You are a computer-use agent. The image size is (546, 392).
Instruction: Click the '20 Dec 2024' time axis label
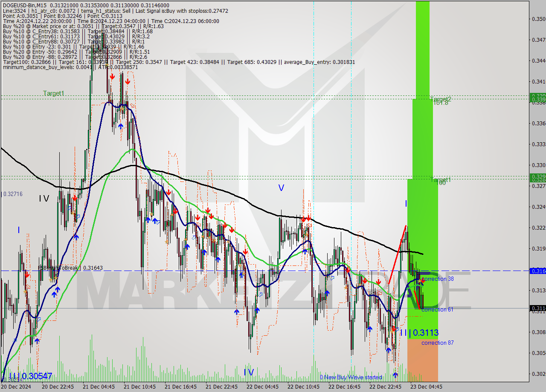click(x=16, y=387)
